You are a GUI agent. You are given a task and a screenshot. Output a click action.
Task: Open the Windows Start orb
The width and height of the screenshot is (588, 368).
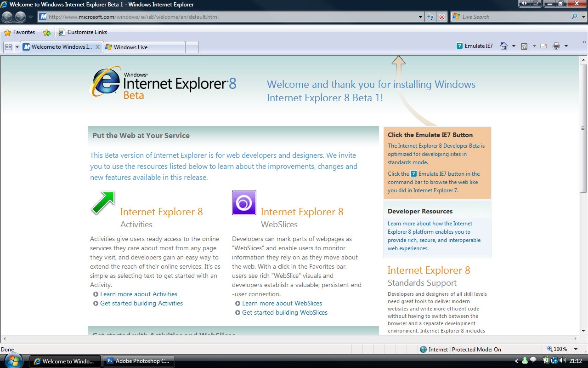point(13,360)
